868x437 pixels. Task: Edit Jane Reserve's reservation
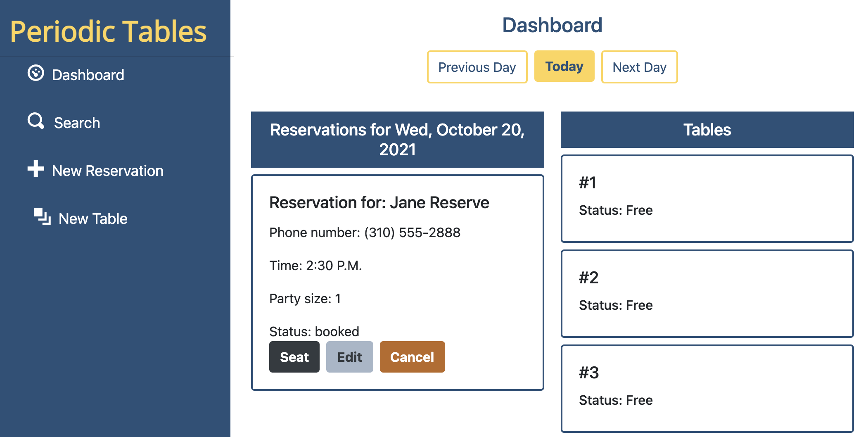point(349,356)
